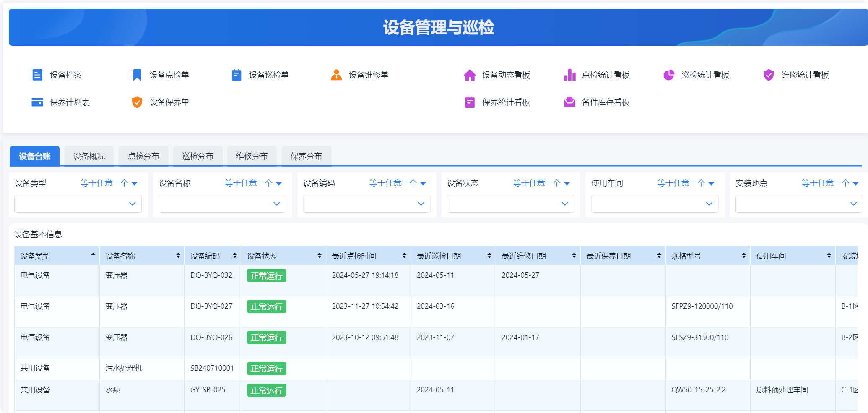Open 安装地点 filter condition dropdown 等于任意一个
Screen dimensions: 868x413
pyautogui.click(x=830, y=183)
